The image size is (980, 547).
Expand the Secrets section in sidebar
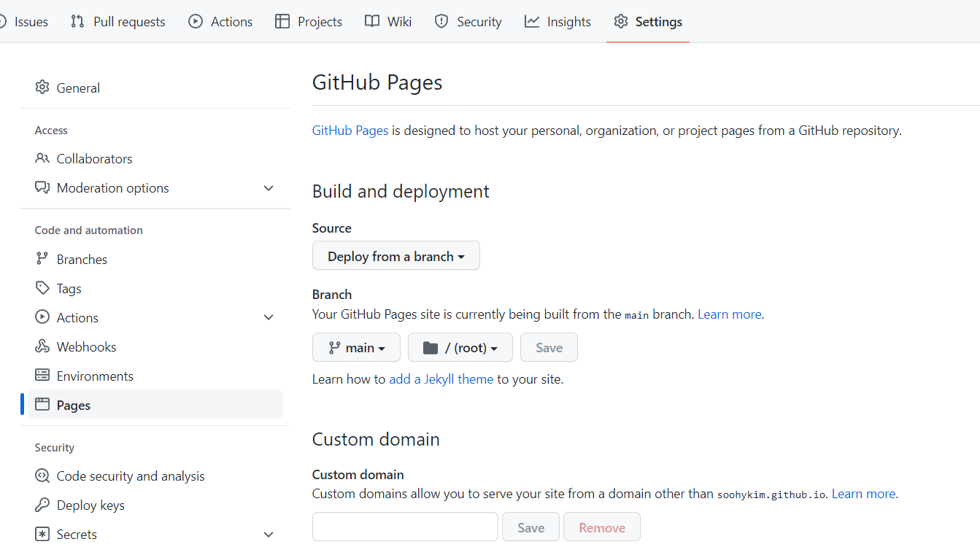click(x=269, y=535)
